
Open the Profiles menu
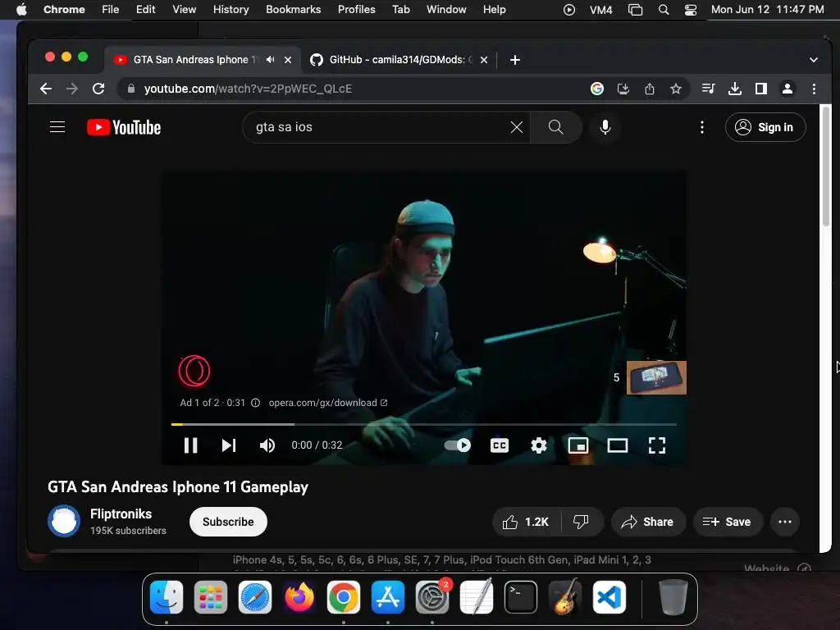coord(356,10)
